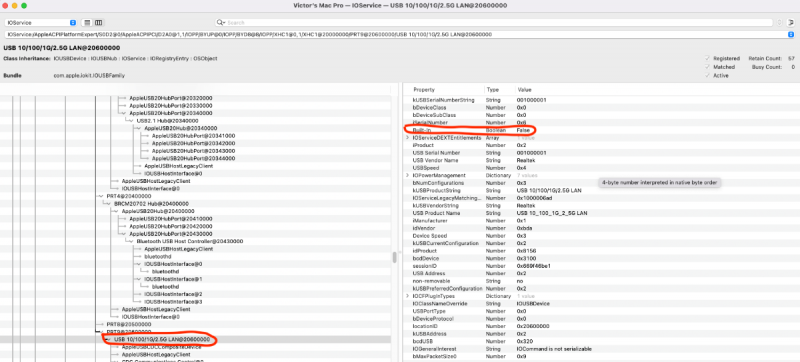Switch to the column view layout icon
The image size is (800, 362).
tap(98, 22)
